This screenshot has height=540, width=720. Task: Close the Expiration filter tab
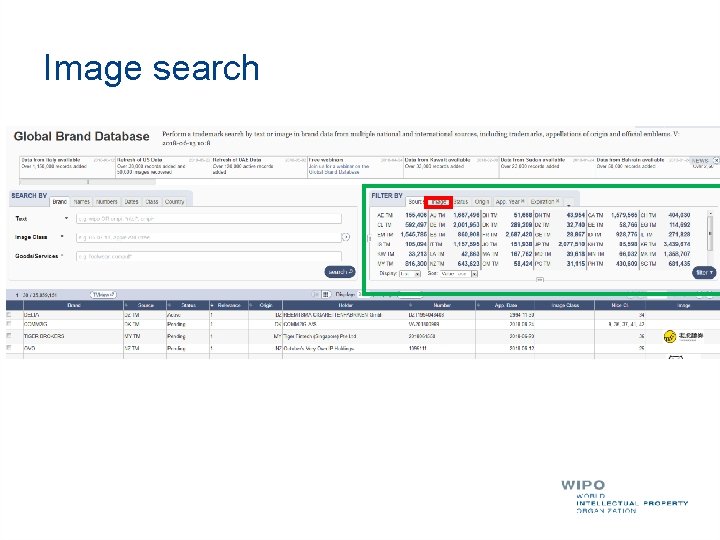pyautogui.click(x=557, y=201)
